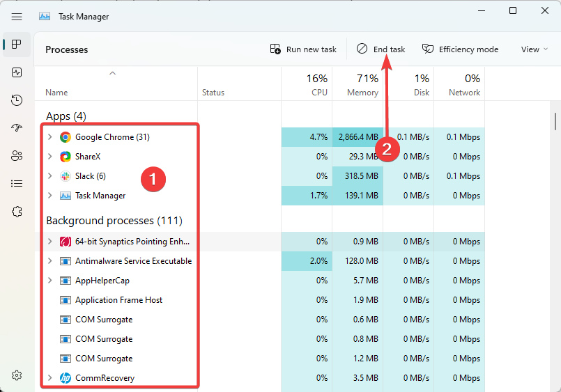Click the 4.7% CPU cell for Chrome
This screenshot has width=561, height=392.
(x=307, y=137)
